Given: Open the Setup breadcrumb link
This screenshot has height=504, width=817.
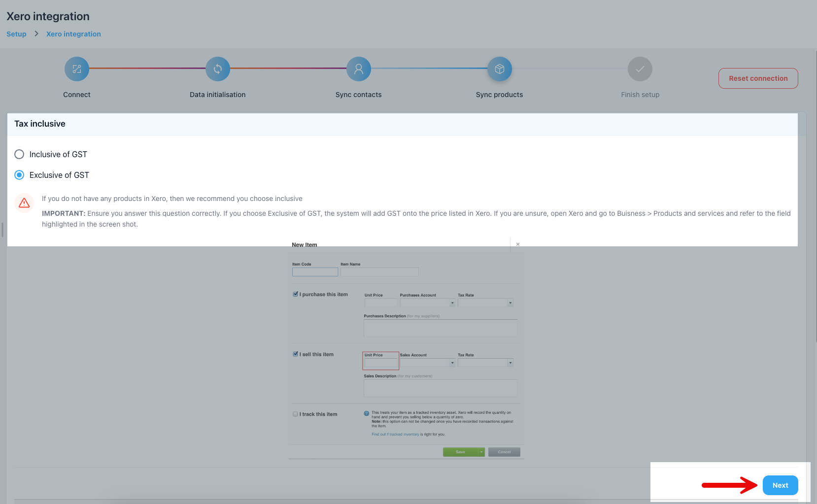Looking at the screenshot, I should [16, 34].
